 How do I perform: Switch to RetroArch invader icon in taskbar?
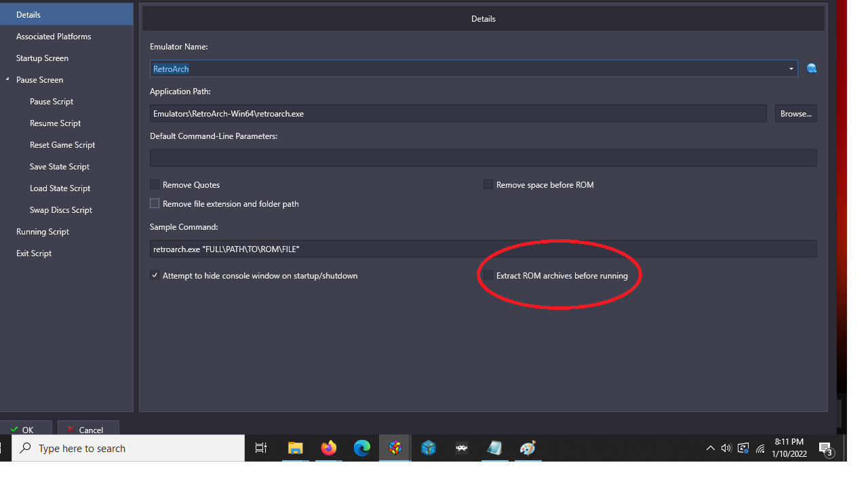[x=462, y=448]
